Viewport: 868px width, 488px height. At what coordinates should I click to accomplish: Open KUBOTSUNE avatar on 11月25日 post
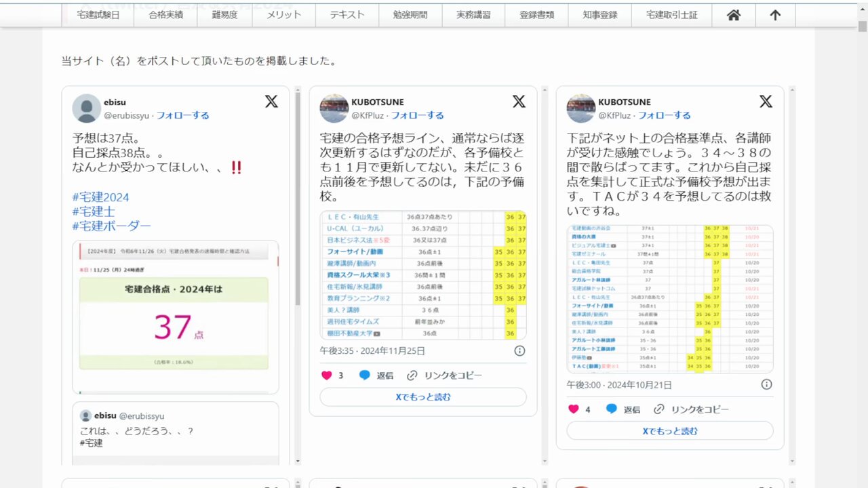[x=334, y=108]
